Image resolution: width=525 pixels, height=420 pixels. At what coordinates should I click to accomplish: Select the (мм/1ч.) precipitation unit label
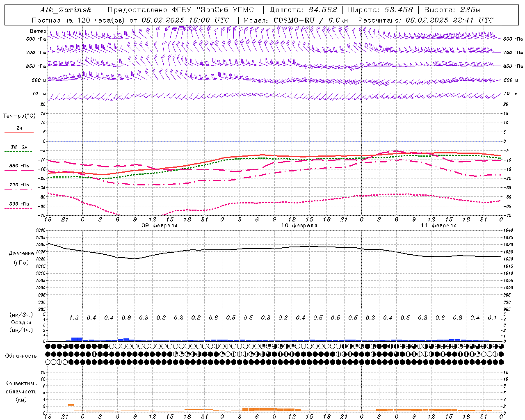(22, 330)
